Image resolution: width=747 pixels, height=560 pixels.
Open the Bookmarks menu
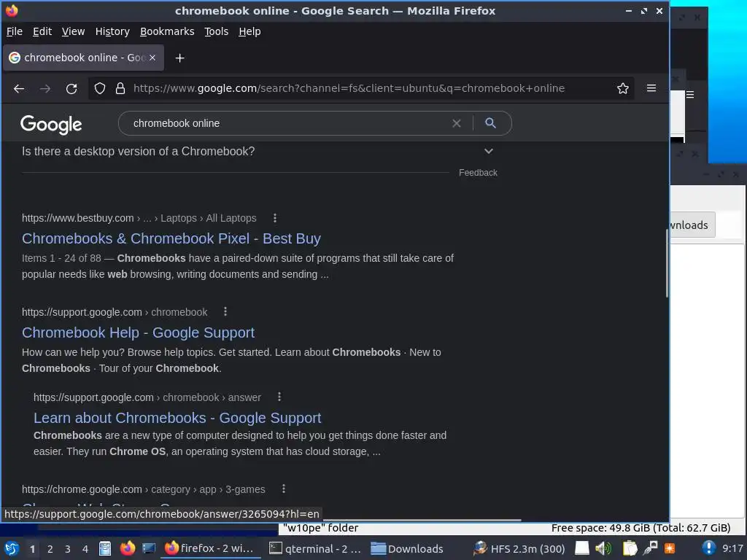[167, 31]
